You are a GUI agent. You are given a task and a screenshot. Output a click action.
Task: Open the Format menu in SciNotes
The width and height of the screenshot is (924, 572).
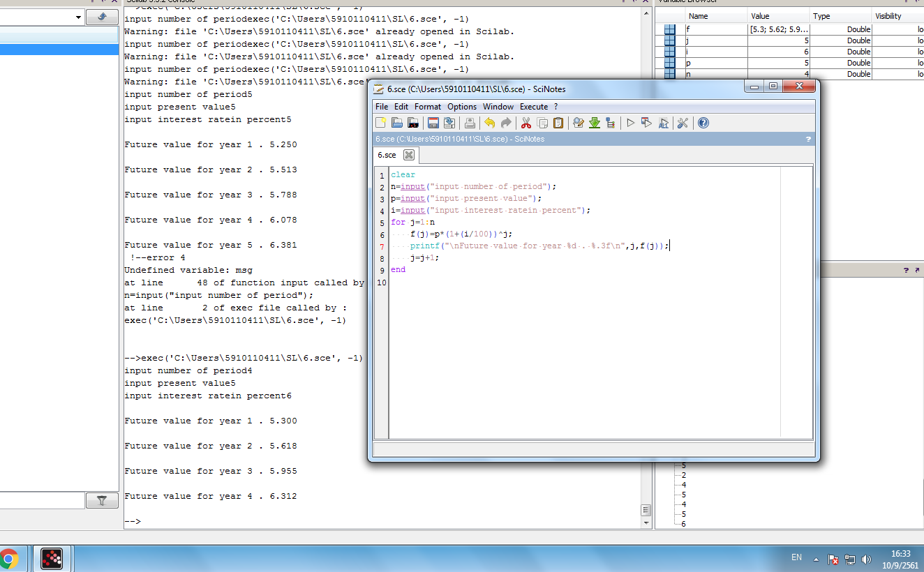[428, 107]
